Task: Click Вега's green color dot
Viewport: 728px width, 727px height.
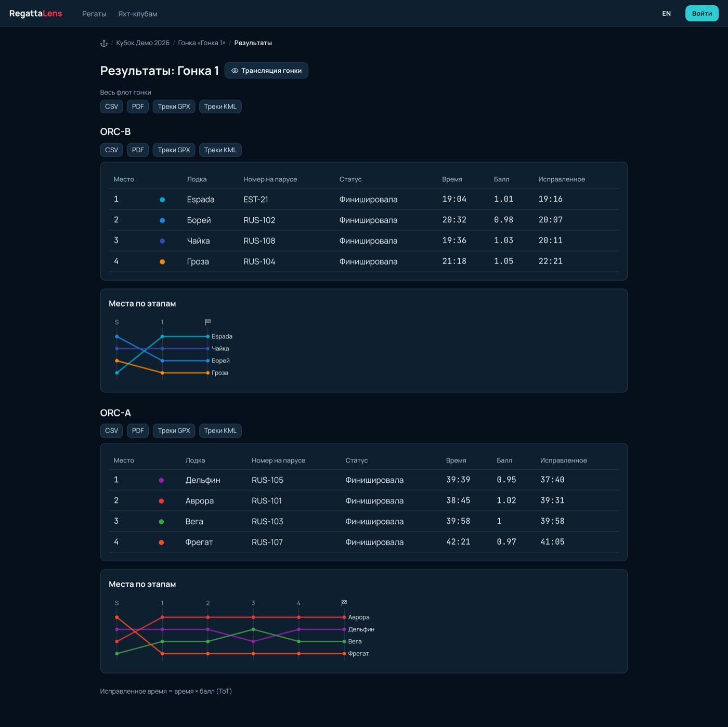Action: 161,522
